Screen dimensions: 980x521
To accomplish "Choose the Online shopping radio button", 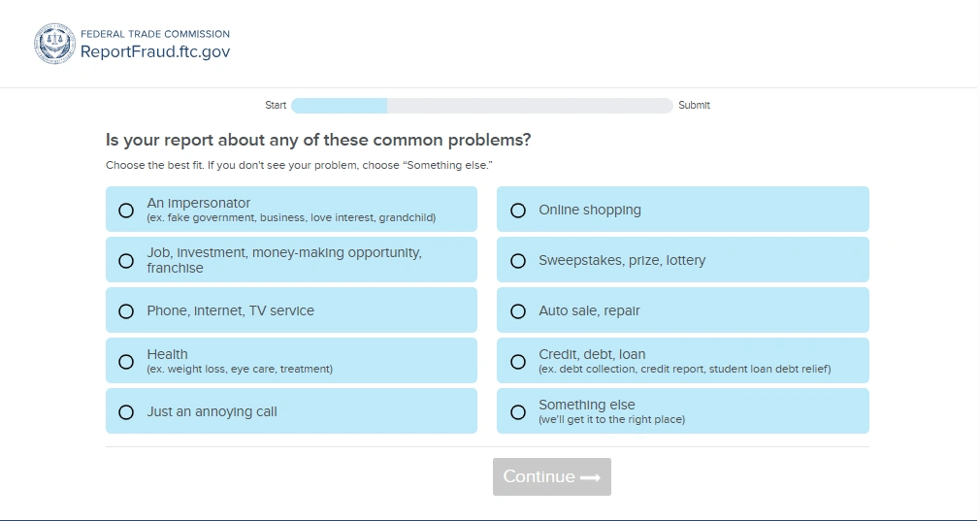I will [x=518, y=210].
